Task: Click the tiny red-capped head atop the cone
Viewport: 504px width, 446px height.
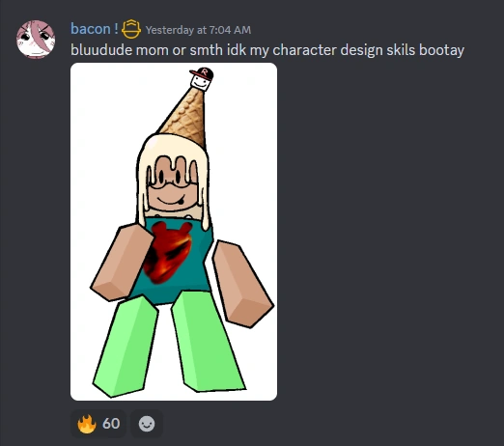Action: (202, 79)
